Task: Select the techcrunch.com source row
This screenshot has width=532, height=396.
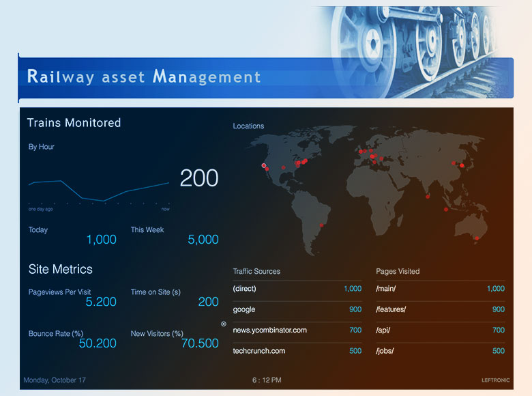Action: click(297, 351)
